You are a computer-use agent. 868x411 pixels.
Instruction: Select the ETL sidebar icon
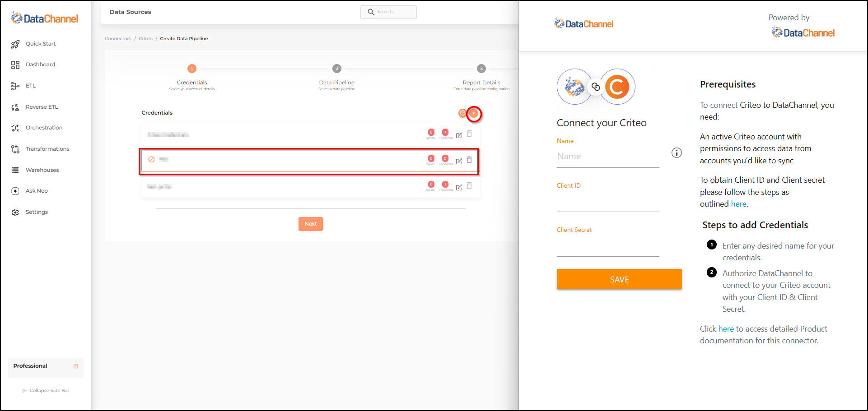(15, 86)
